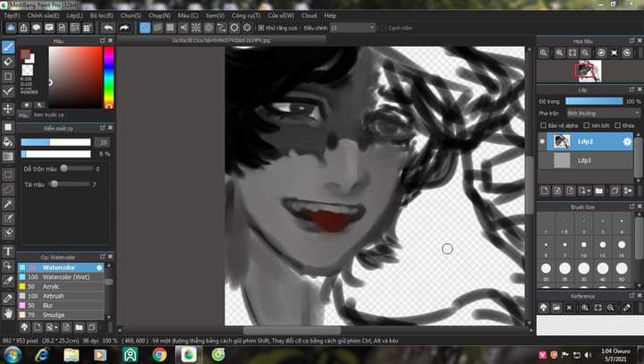The height and width of the screenshot is (364, 644).
Task: Toggle Bảo vệ alpha checkbox
Action: tap(544, 125)
